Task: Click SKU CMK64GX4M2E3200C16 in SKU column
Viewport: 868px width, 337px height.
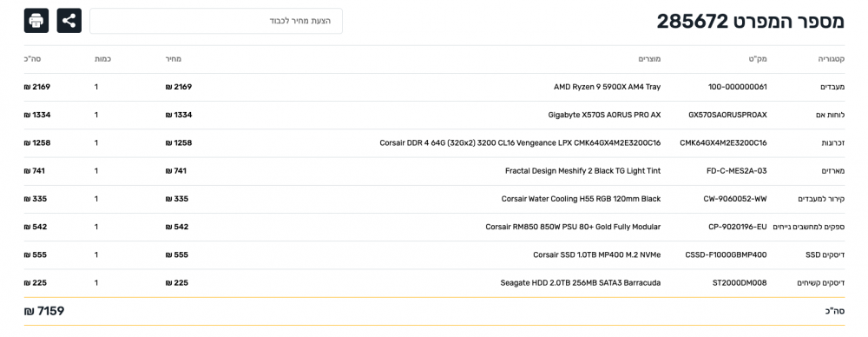Action: pos(724,143)
